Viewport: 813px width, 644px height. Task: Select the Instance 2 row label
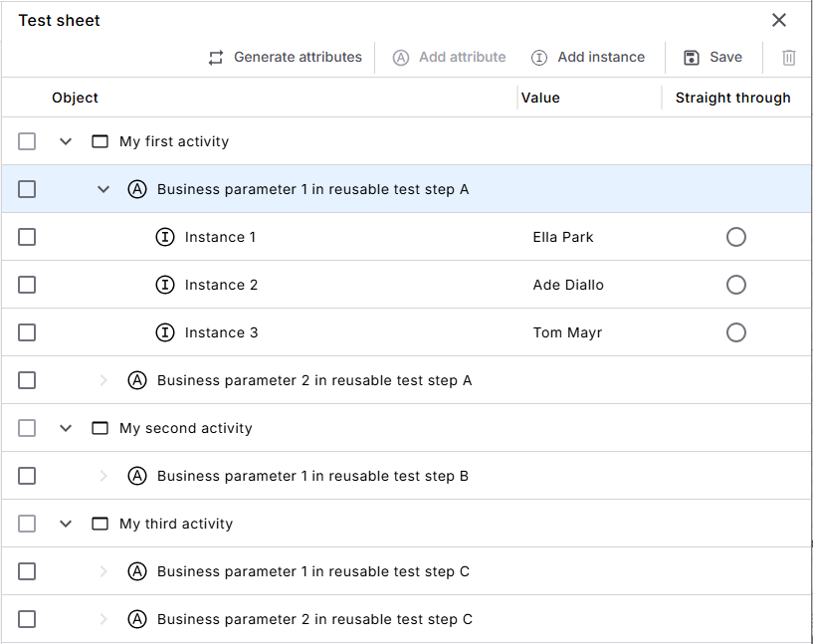221,285
